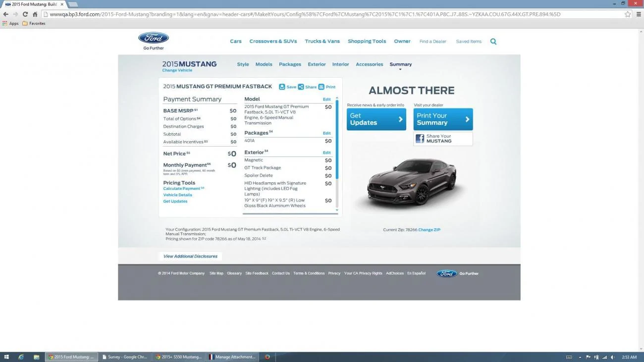Image resolution: width=644 pixels, height=362 pixels.
Task: Open the Favorites bookmark folder
Action: pos(34,23)
